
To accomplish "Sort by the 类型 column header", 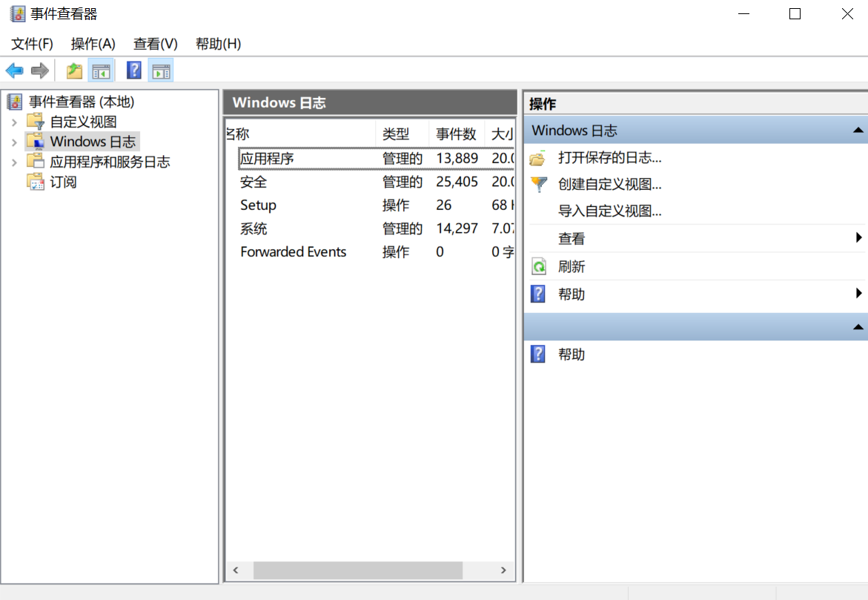I will point(402,133).
